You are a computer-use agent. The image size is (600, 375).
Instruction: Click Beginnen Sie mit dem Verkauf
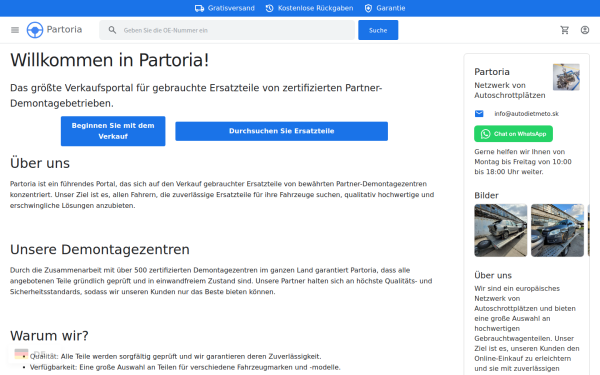[113, 131]
